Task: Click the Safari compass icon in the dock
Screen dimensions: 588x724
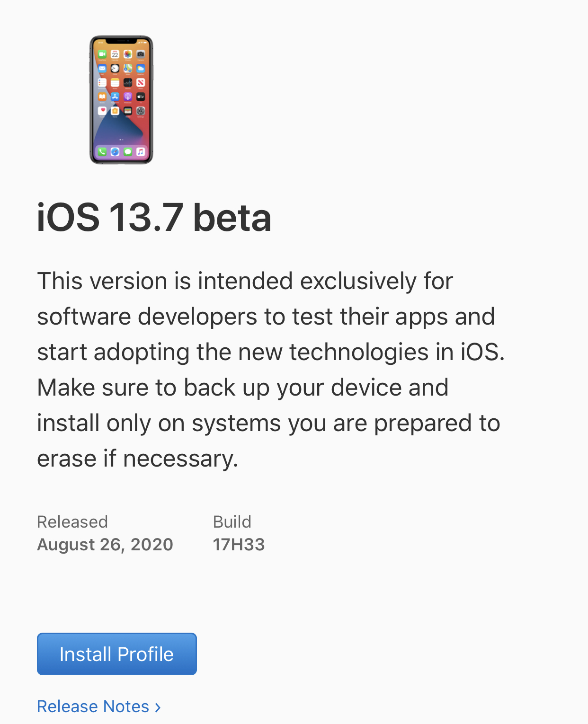Action: pos(115,152)
